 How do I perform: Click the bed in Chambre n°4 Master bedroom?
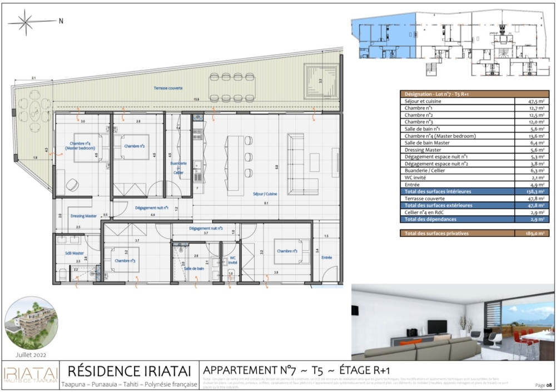(x=87, y=148)
